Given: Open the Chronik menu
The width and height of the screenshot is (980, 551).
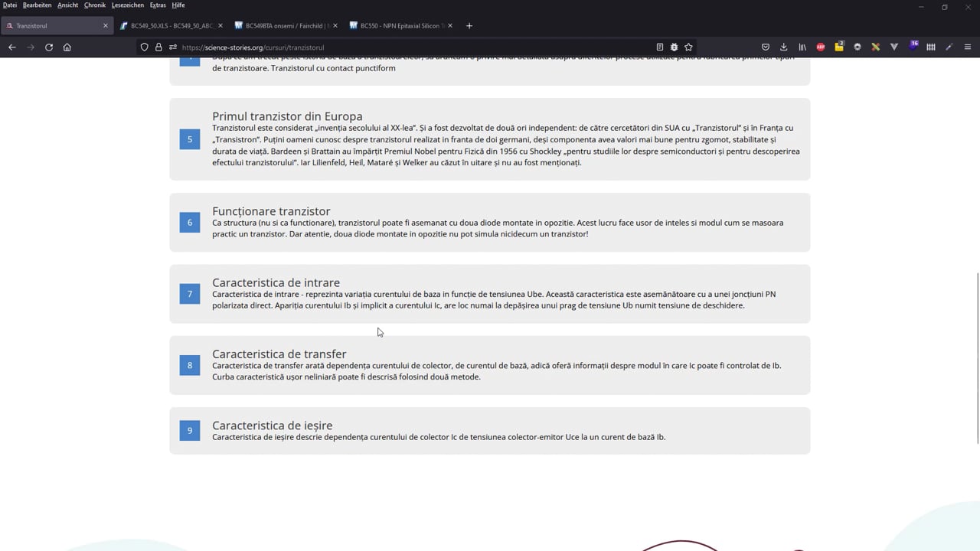Looking at the screenshot, I should coord(95,5).
